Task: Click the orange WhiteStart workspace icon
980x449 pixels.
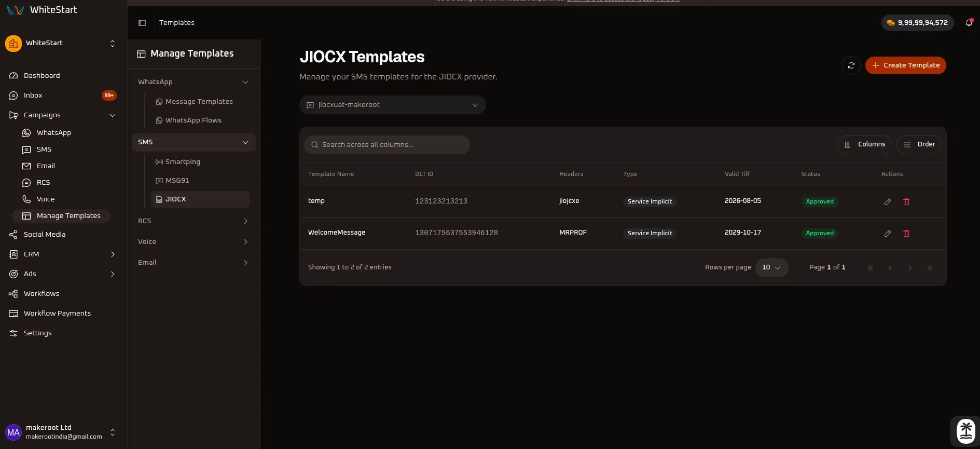Action: (13, 44)
